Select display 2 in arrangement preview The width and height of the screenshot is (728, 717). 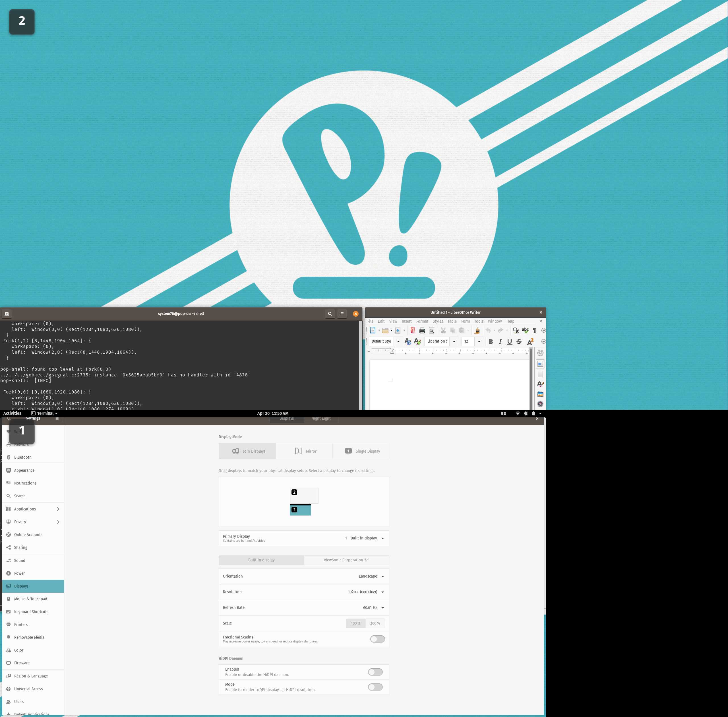click(x=304, y=496)
